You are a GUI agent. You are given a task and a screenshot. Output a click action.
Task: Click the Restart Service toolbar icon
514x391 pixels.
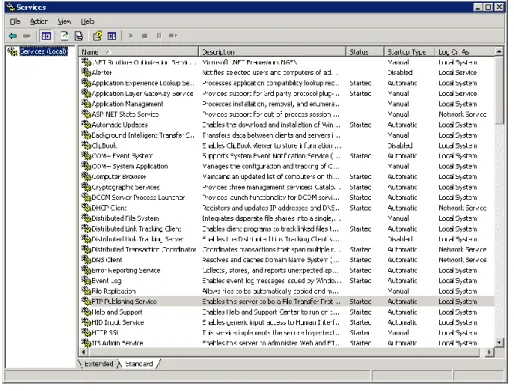tap(173, 36)
